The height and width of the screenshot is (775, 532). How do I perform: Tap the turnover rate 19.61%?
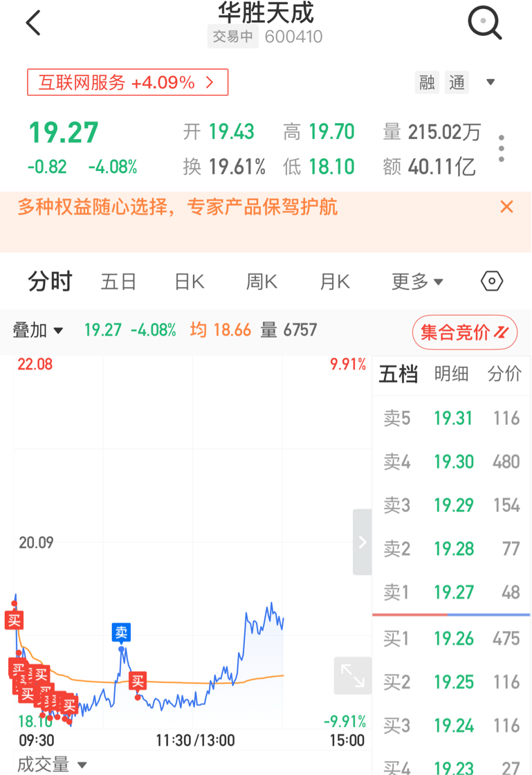(x=237, y=167)
